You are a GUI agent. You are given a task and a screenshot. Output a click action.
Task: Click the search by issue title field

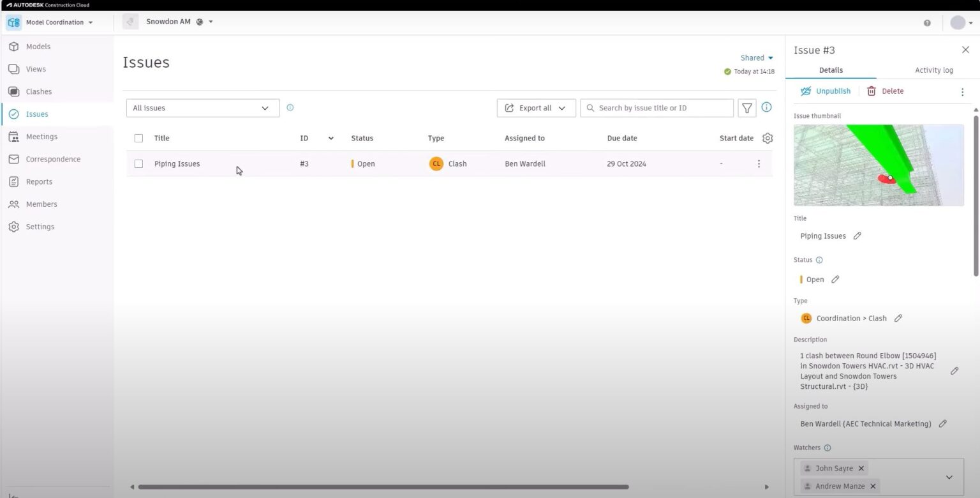tap(657, 107)
